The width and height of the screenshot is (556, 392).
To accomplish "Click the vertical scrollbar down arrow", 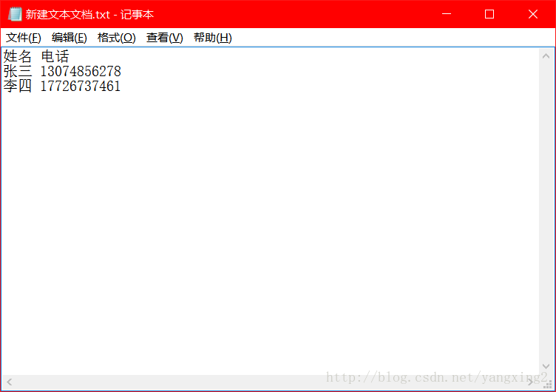I will 546,366.
